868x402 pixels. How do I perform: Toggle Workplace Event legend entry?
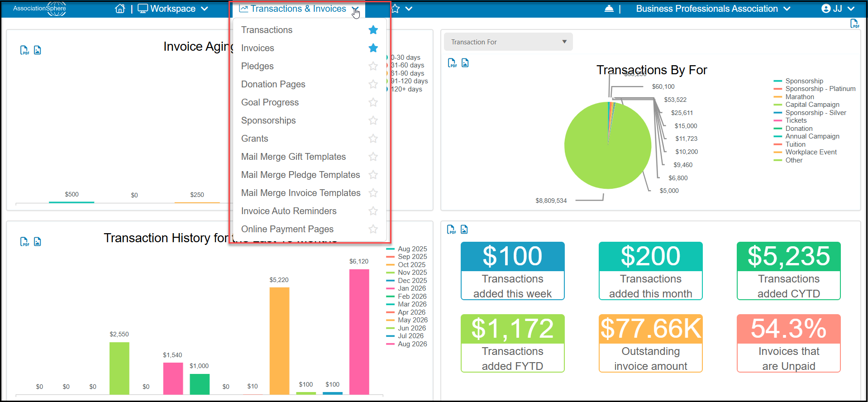click(806, 152)
